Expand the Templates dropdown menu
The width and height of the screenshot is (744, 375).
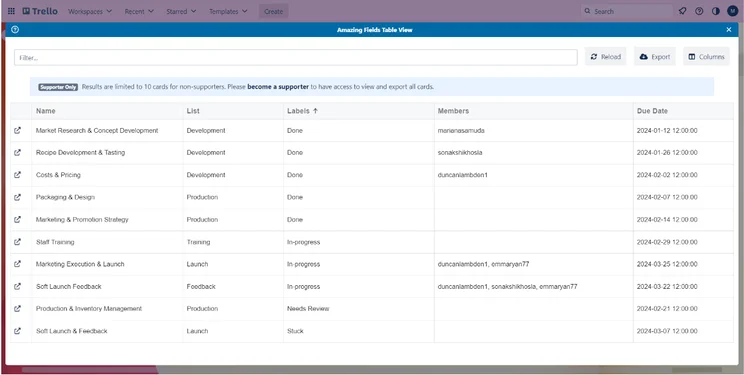(x=228, y=11)
